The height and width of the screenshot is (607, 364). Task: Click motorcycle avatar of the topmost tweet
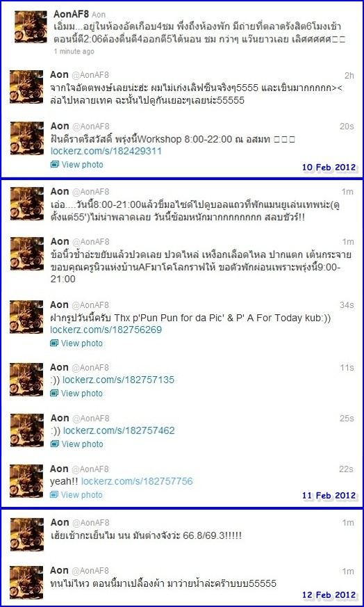31,26
